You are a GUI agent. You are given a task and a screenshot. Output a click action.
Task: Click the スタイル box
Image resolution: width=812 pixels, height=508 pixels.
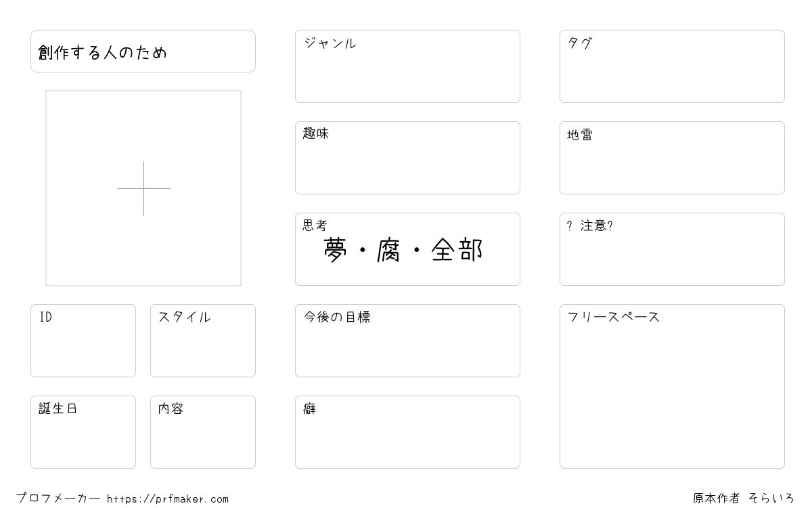(203, 341)
